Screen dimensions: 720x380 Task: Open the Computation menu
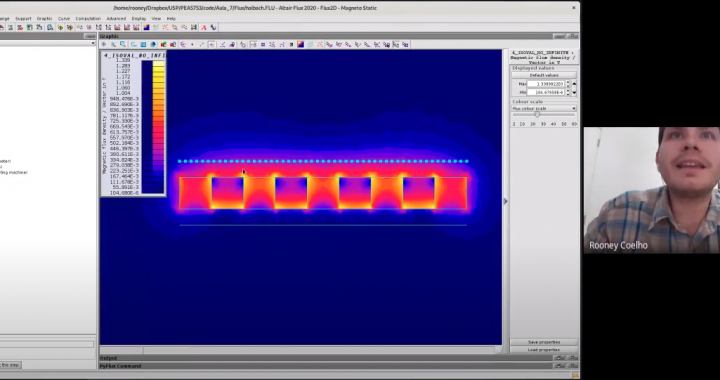88,18
